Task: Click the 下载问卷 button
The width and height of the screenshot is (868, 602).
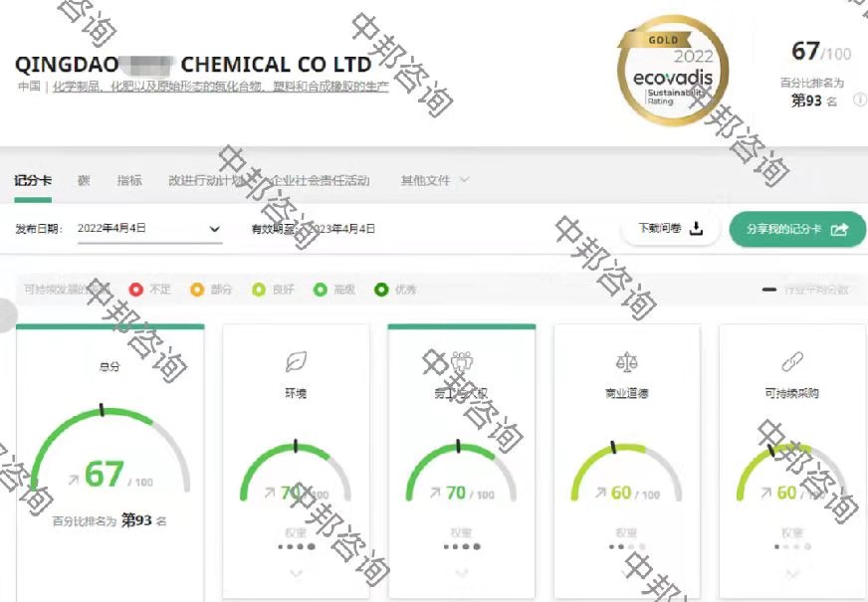Action: tap(670, 229)
